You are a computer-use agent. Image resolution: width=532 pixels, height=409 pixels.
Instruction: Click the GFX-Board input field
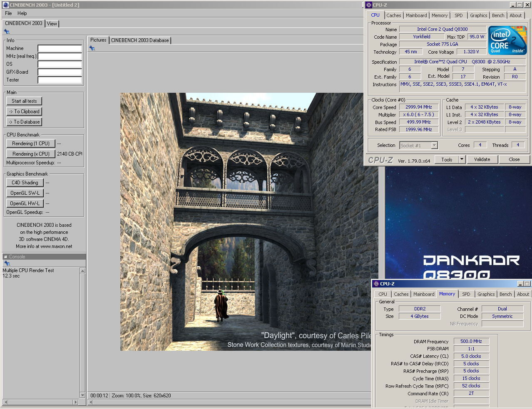[60, 72]
